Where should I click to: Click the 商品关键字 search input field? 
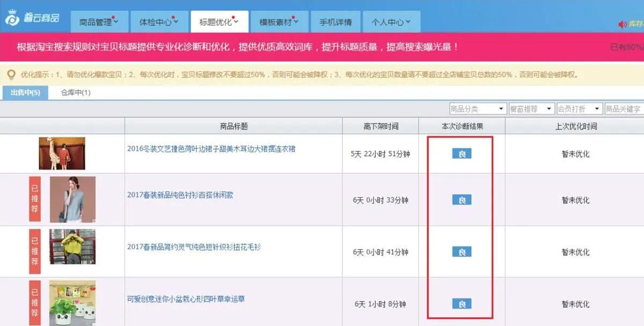(624, 108)
